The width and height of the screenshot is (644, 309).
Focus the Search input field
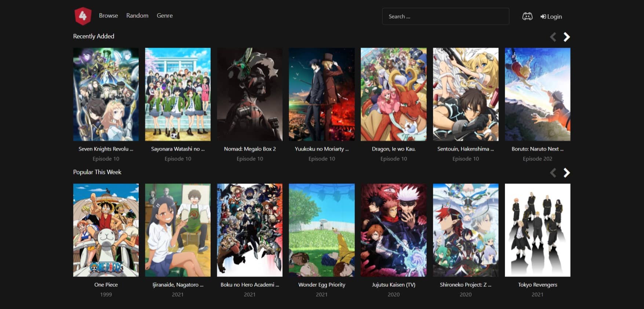point(445,17)
